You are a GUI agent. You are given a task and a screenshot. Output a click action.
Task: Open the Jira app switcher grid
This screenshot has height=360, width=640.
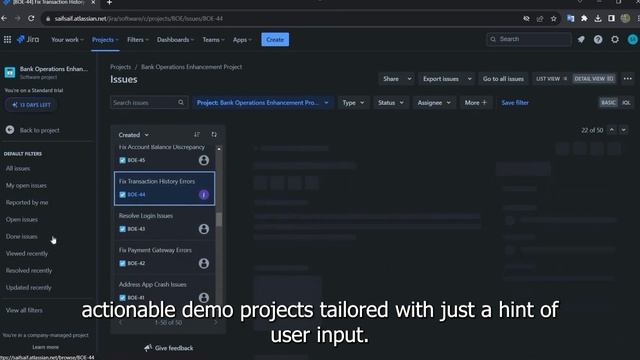pyautogui.click(x=7, y=40)
